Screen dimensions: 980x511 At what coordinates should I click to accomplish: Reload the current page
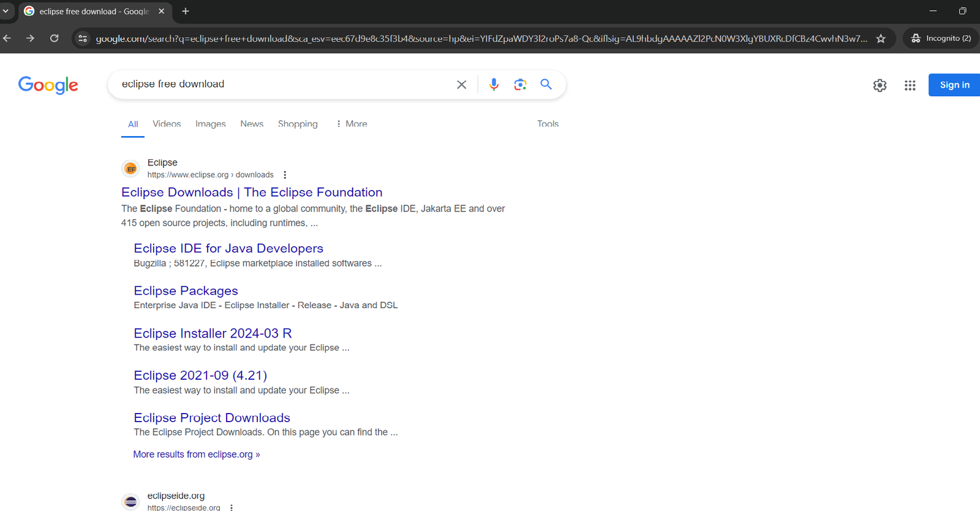tap(55, 38)
